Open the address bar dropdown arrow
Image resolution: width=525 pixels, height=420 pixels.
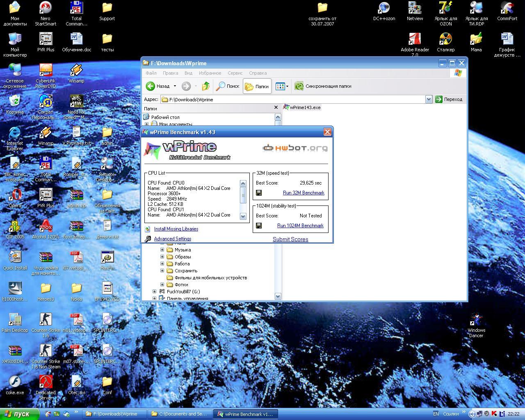[x=429, y=99]
